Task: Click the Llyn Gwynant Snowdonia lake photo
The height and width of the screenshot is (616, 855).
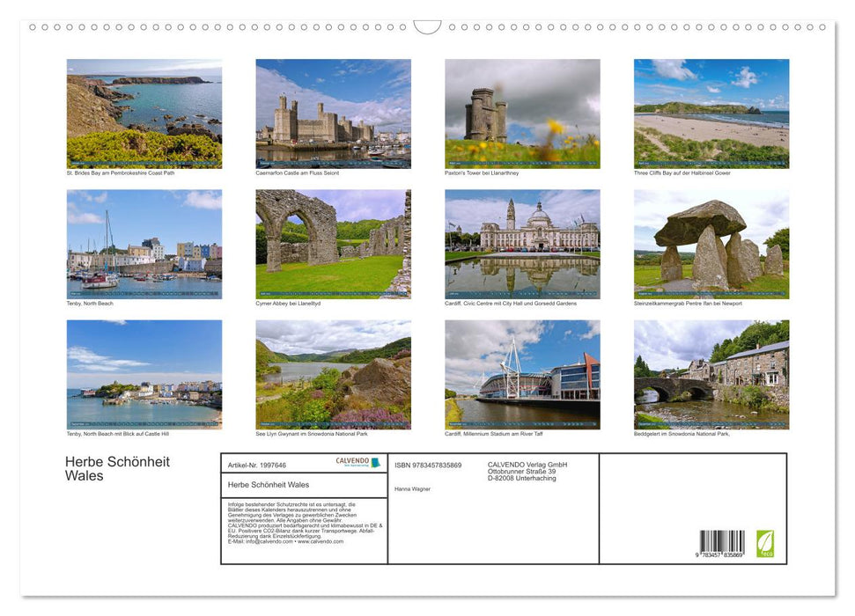Action: pyautogui.click(x=333, y=373)
